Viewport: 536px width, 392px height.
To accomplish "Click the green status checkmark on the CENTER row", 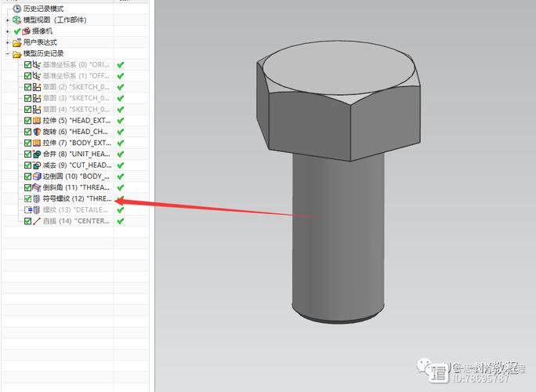I will pyautogui.click(x=121, y=221).
